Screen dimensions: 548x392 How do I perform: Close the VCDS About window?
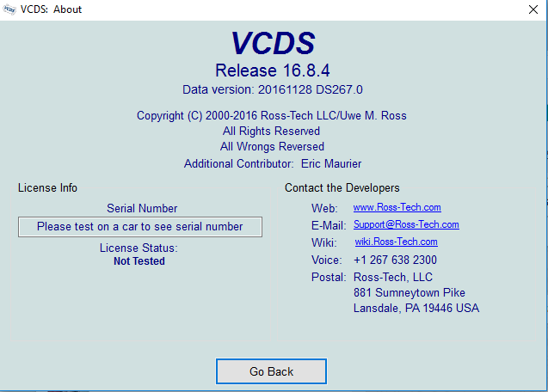[533, 9]
